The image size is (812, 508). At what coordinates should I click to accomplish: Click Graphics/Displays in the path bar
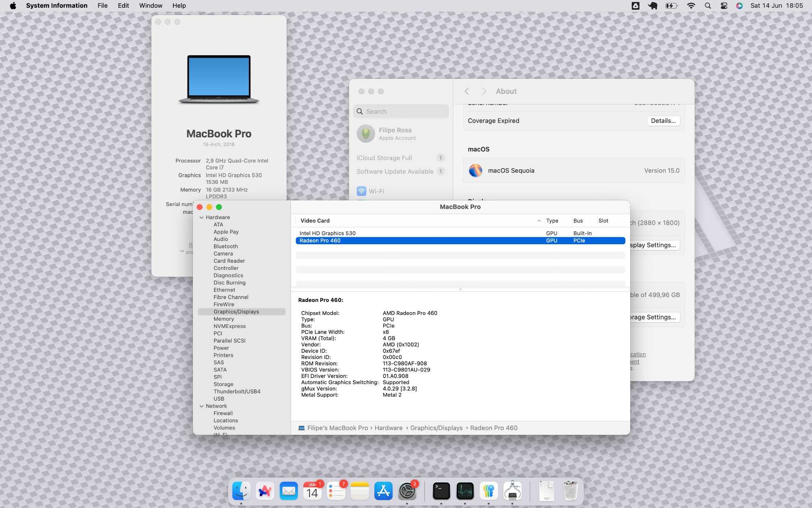pos(436,428)
